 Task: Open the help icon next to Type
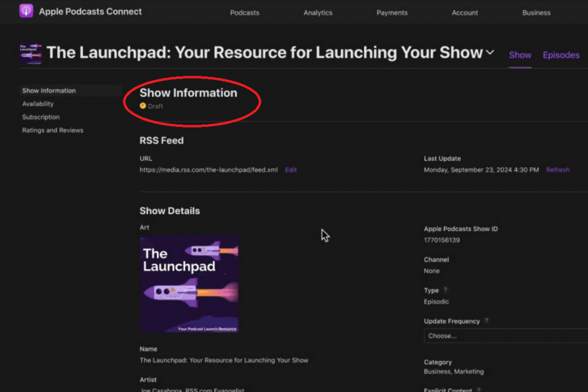pos(446,290)
